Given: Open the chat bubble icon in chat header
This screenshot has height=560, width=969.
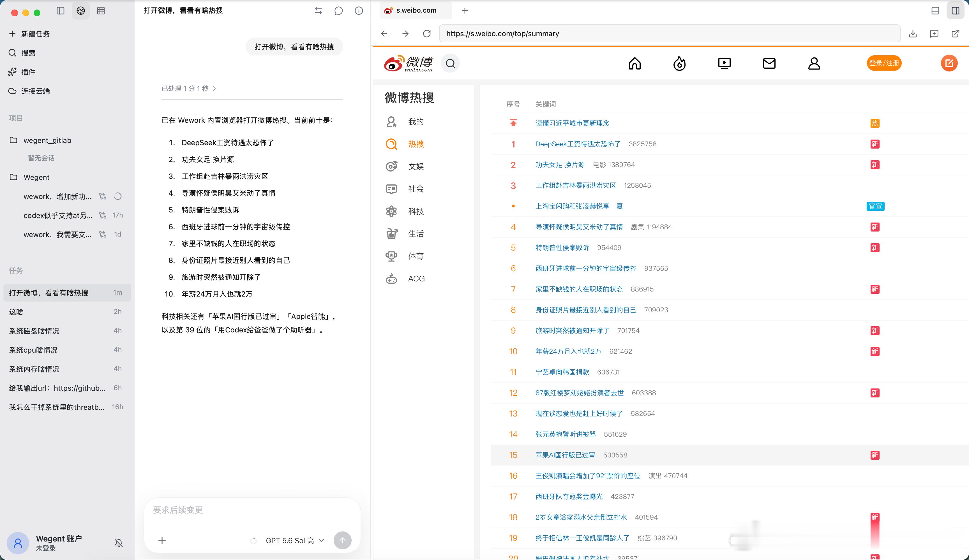Looking at the screenshot, I should pos(338,11).
